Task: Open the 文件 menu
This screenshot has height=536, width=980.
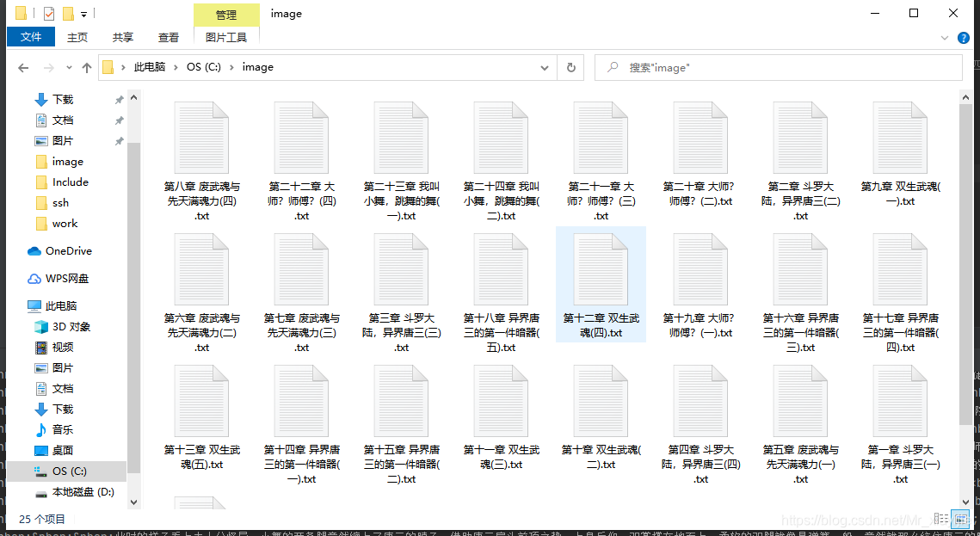Action: click(31, 38)
